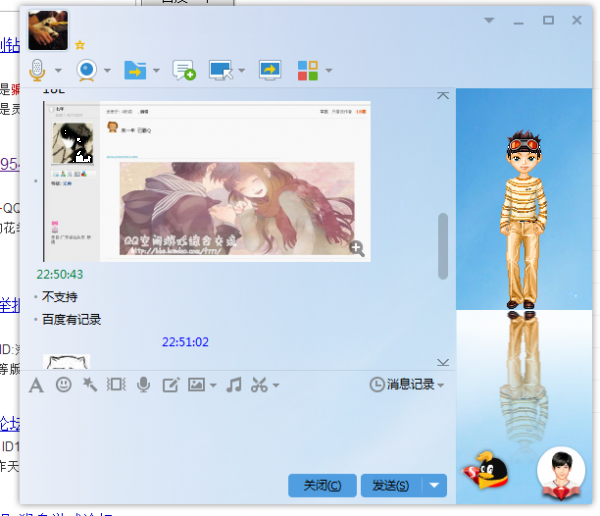Image resolution: width=600 pixels, height=516 pixels.
Task: Open the applications grid icon
Action: pyautogui.click(x=308, y=70)
